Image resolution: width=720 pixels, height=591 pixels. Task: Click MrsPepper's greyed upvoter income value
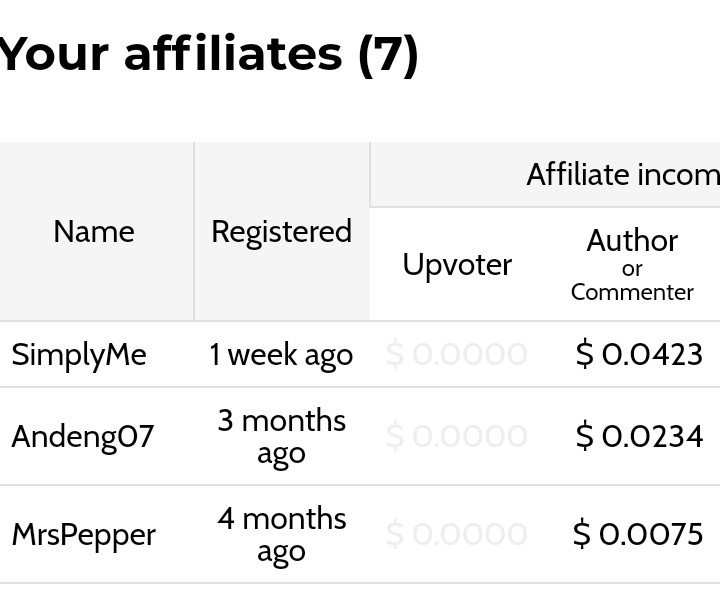click(456, 534)
